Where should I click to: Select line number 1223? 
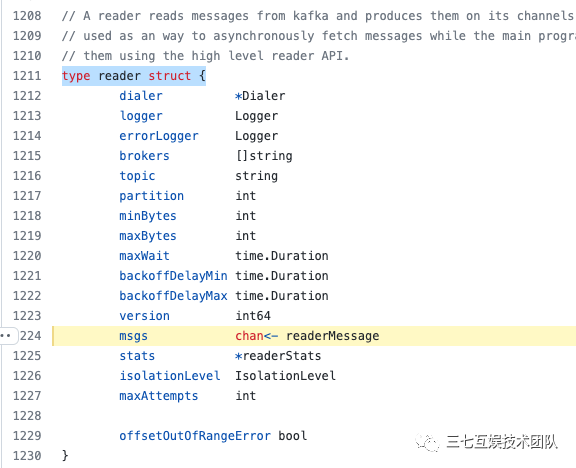27,316
